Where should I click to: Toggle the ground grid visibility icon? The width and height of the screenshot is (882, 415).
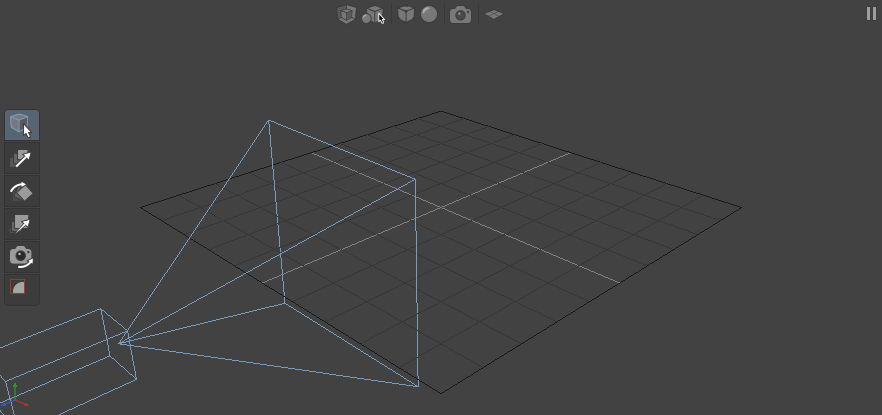tap(493, 14)
